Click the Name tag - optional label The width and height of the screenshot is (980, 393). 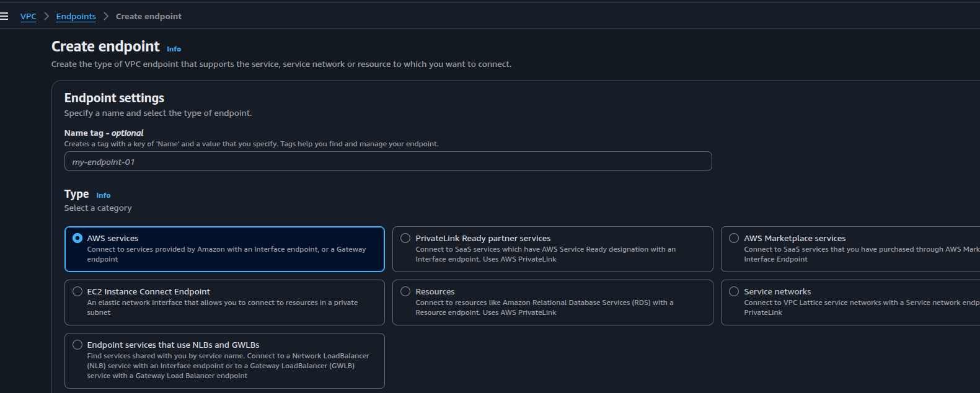point(104,133)
